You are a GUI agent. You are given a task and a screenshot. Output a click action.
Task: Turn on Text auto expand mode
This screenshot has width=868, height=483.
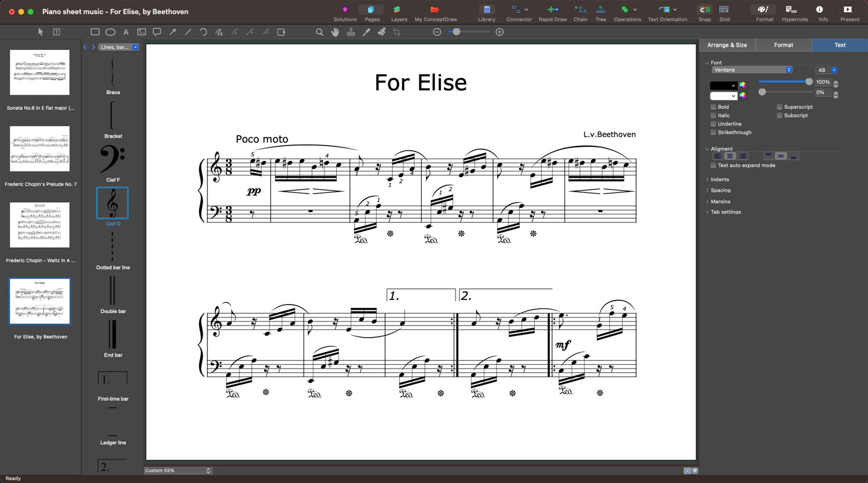713,166
